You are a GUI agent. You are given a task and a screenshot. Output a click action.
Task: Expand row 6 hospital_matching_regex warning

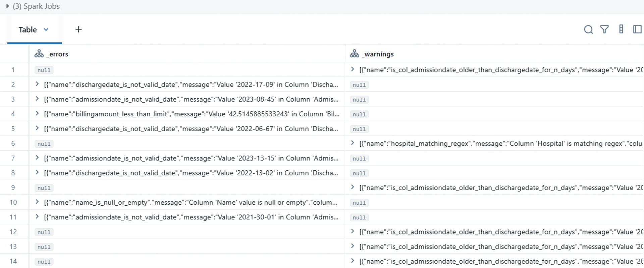(x=353, y=143)
